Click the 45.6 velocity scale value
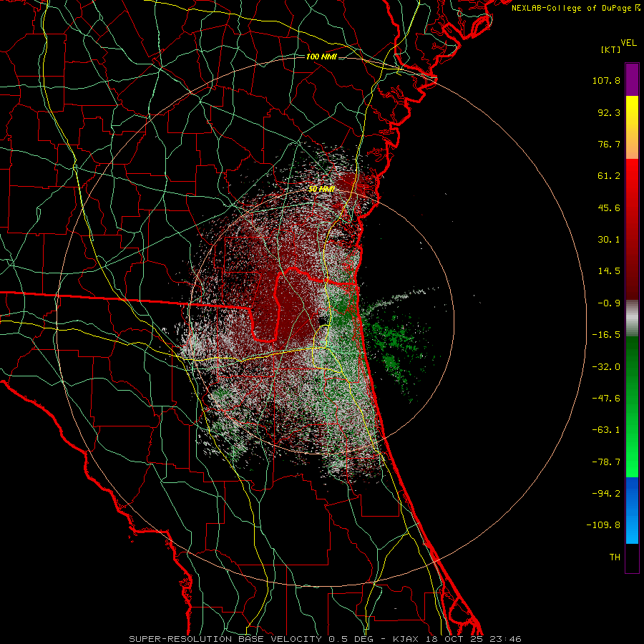Screen dimensions: 644x644 609,208
